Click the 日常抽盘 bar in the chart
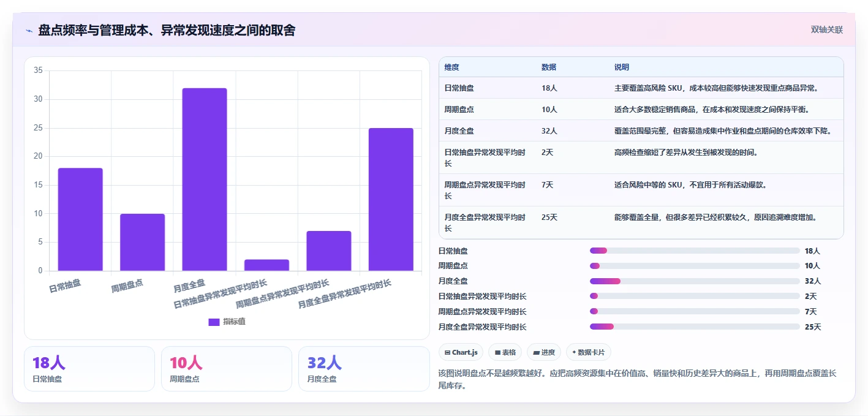The height and width of the screenshot is (416, 868). [80, 219]
